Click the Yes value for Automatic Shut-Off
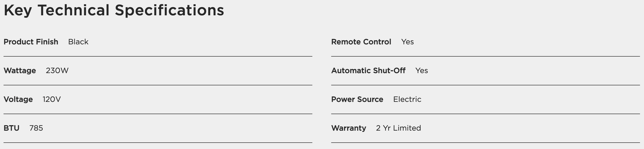644x149 pixels. [x=422, y=70]
